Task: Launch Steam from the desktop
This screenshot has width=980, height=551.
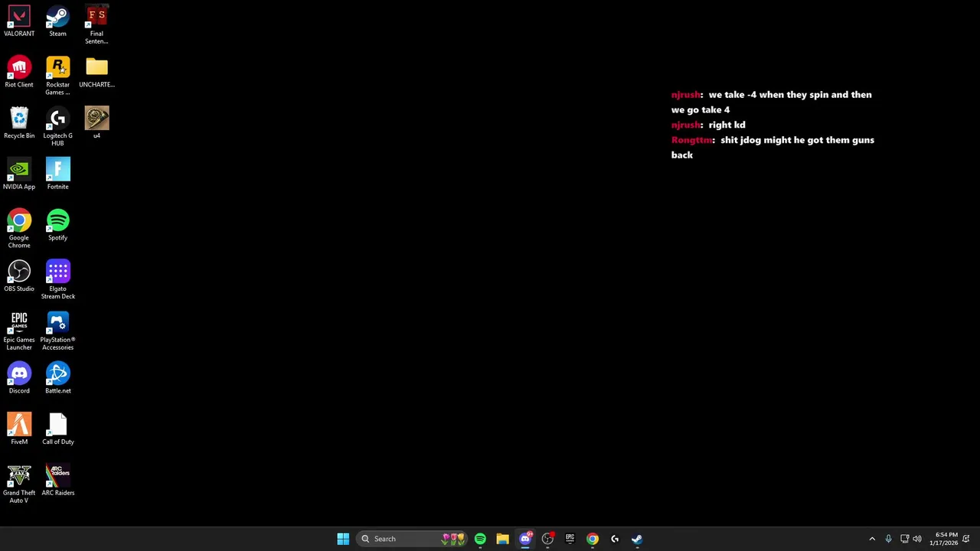Action: point(57,21)
